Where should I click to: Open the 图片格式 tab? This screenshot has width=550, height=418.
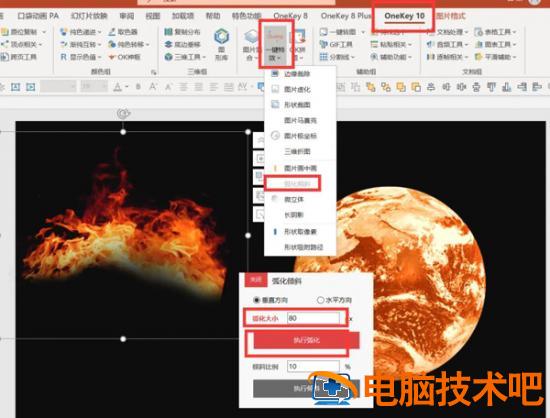[x=450, y=16]
